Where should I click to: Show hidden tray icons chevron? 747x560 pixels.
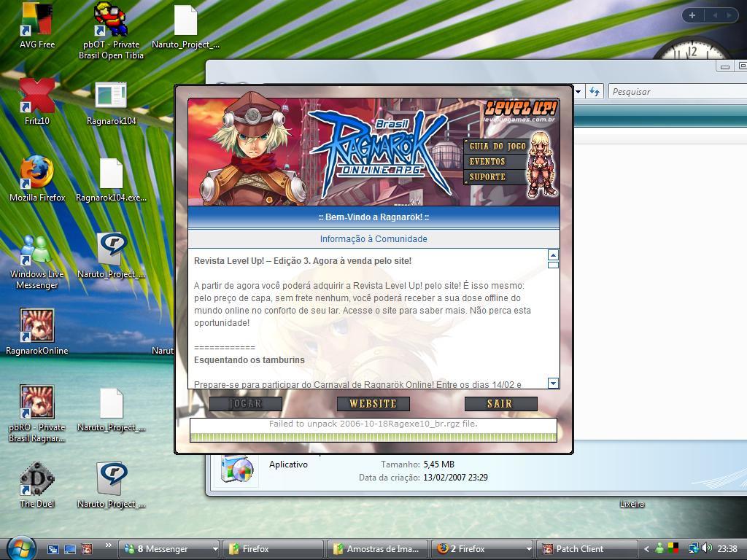coord(646,549)
